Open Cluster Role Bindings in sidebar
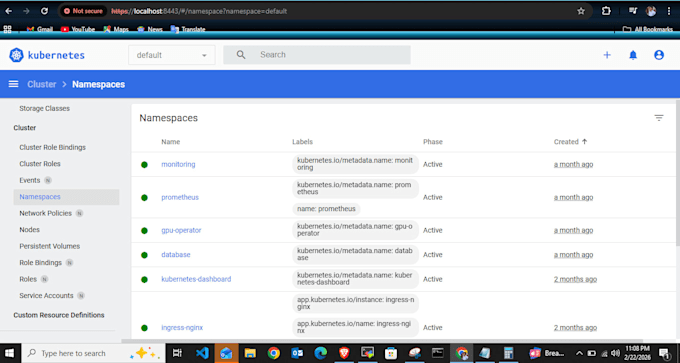 [52, 147]
